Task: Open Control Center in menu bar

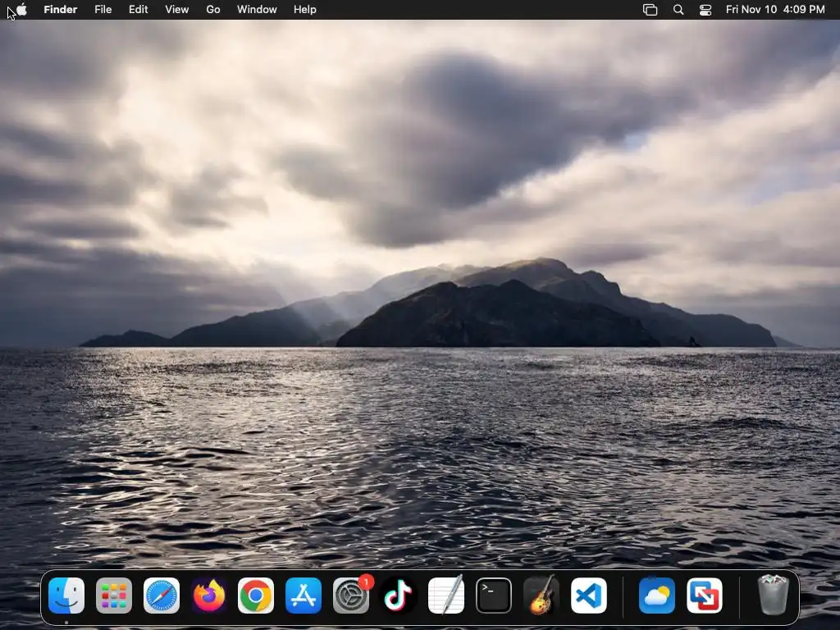Action: tap(705, 10)
